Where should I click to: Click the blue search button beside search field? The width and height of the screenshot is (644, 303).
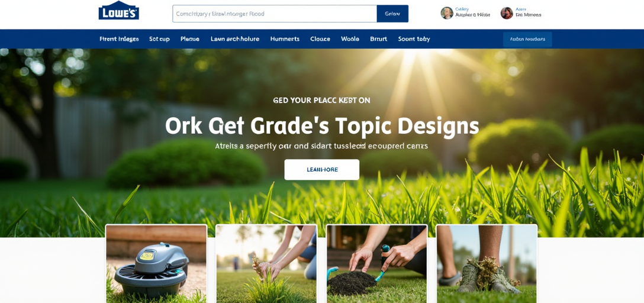click(x=392, y=14)
